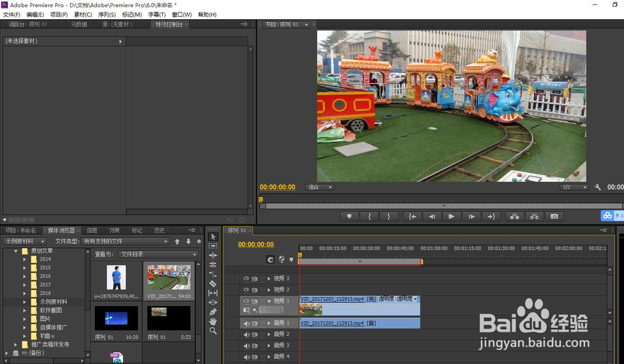This screenshot has height=364, width=624.
Task: Select the VID_2017 video thumbnail in browser
Action: tap(168, 279)
